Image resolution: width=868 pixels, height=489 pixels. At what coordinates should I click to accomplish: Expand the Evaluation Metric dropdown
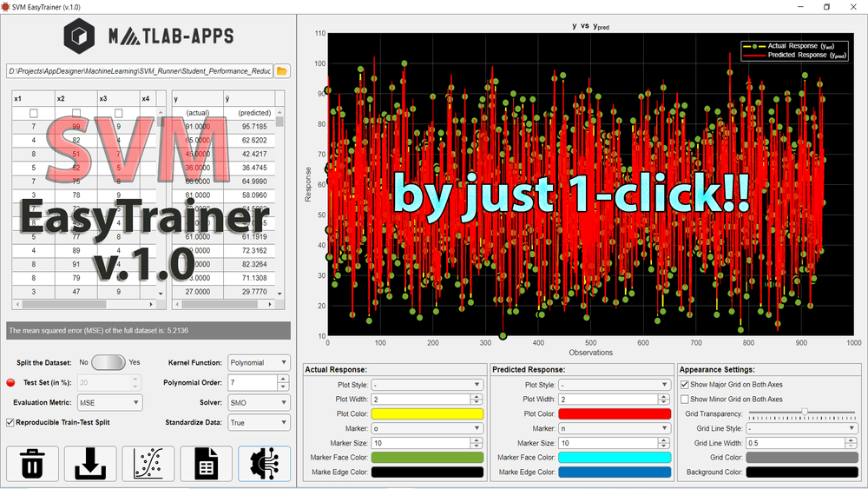pyautogui.click(x=108, y=402)
